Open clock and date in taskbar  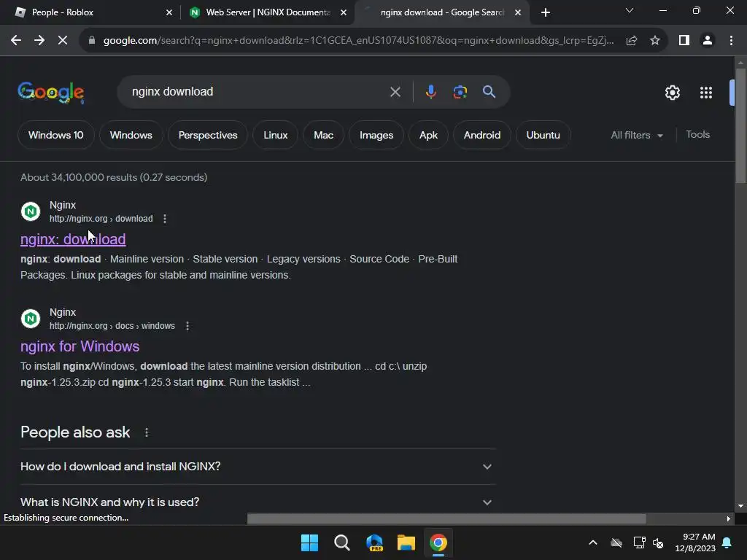[x=695, y=542]
